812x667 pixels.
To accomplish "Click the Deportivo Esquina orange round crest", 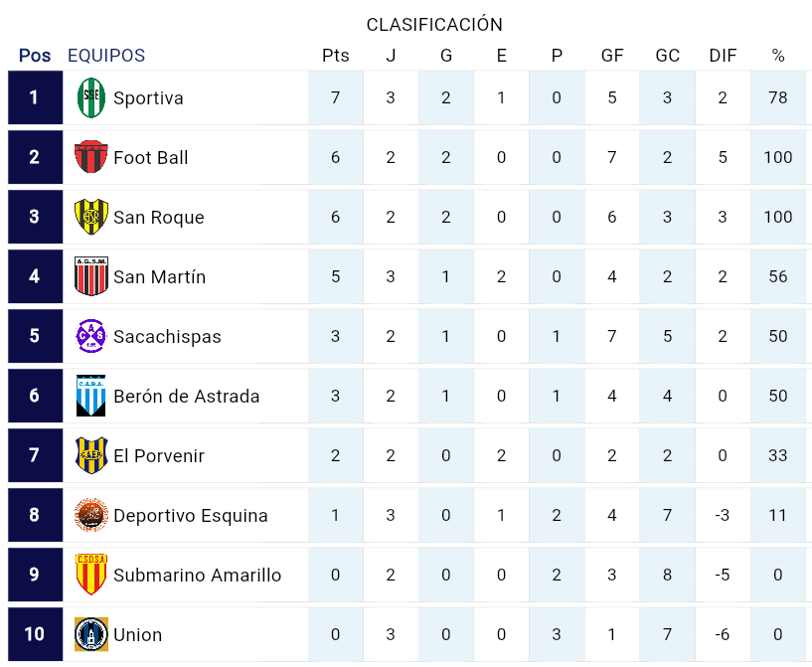I will (x=91, y=514).
